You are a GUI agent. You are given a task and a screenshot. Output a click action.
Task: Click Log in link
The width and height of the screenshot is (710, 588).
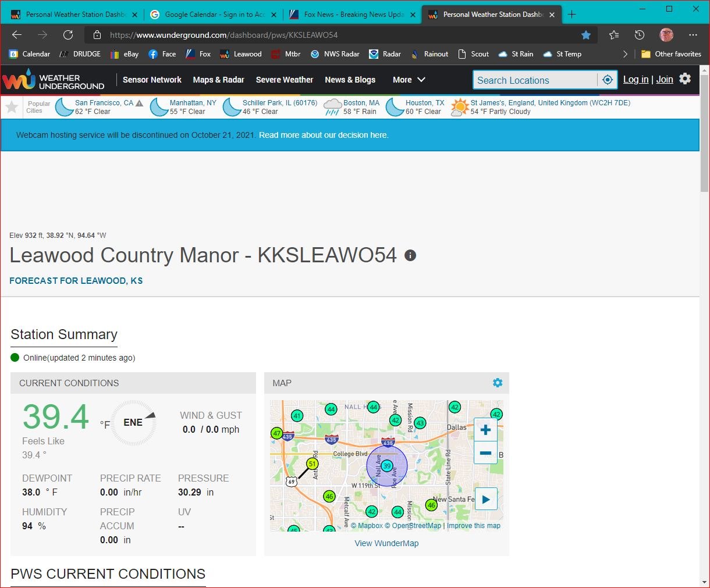click(636, 80)
